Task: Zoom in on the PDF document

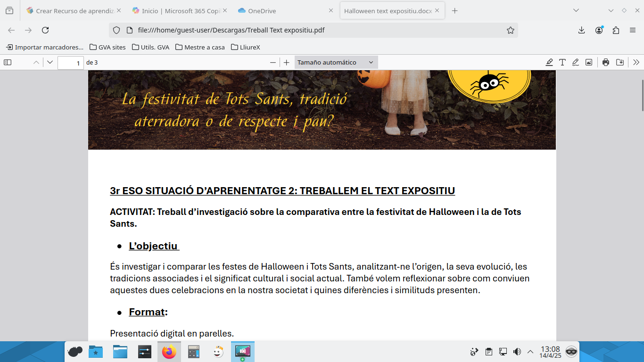Action: (x=286, y=62)
